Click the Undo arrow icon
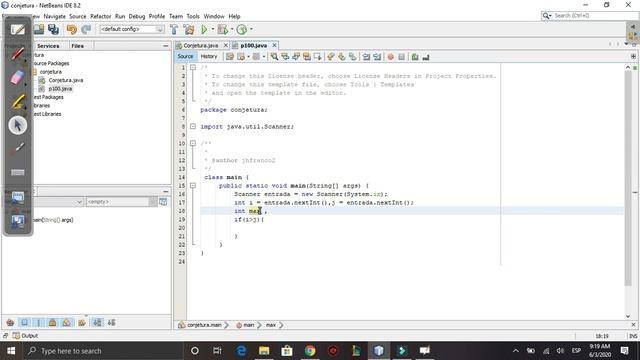This screenshot has width=640, height=360. click(72, 29)
